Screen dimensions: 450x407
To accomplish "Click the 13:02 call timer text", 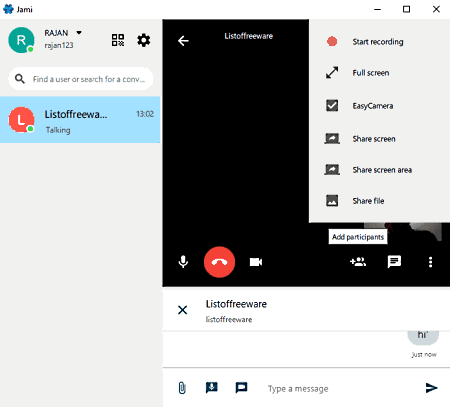I will tap(145, 114).
